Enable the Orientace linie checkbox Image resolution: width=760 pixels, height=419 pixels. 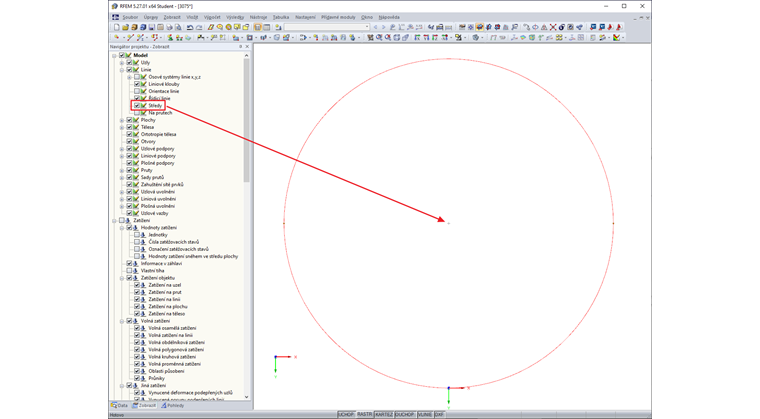pos(137,91)
